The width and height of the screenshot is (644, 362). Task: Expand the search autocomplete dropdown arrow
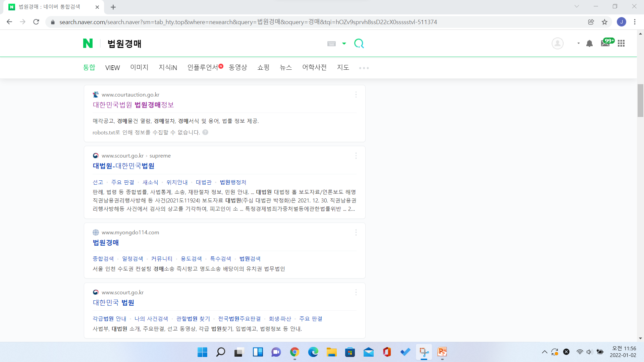344,44
